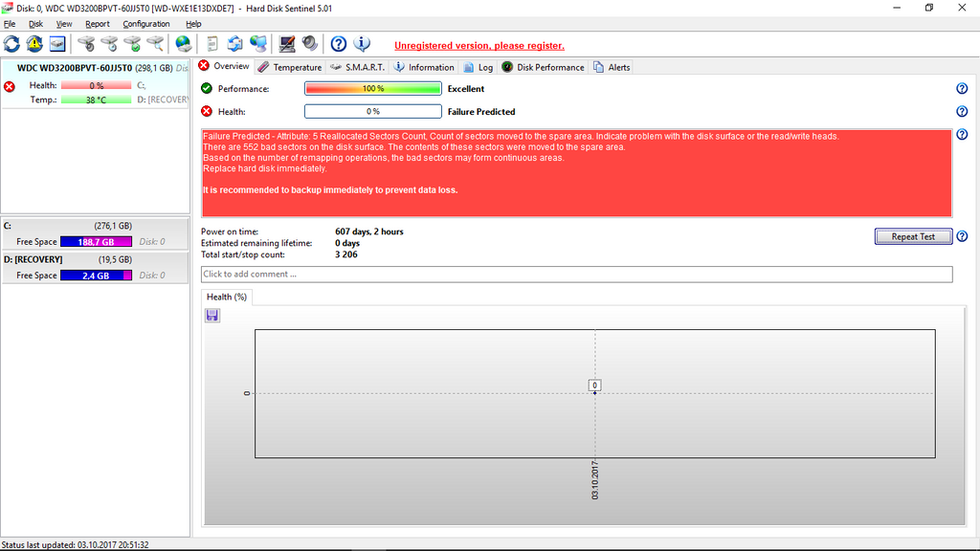This screenshot has width=980, height=551.
Task: Click 'It is recommended to backup immediately' text
Action: (330, 190)
